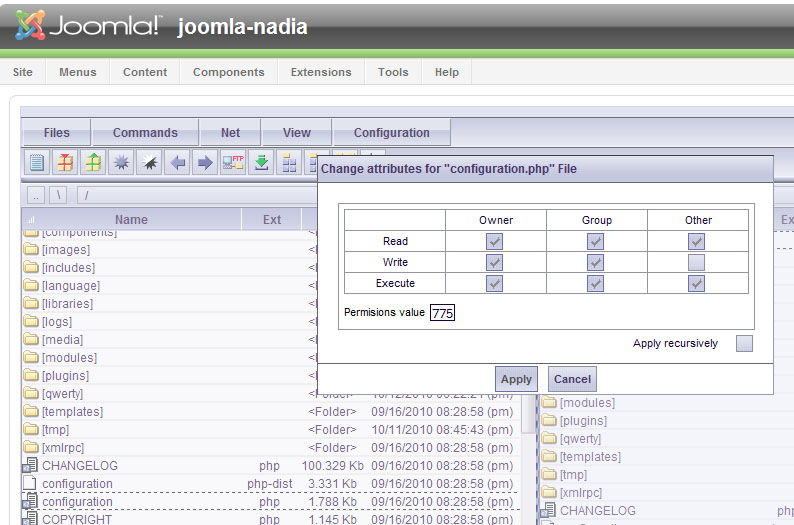Open the file manager Configuration menu

391,133
